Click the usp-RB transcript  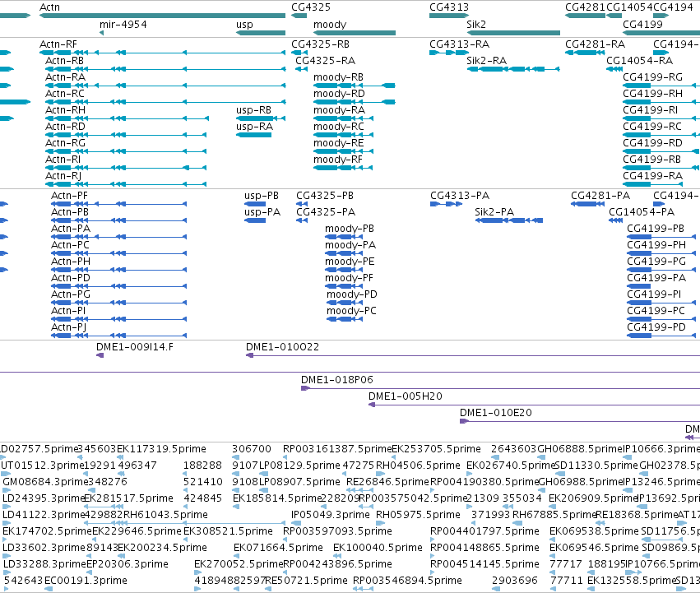point(261,118)
